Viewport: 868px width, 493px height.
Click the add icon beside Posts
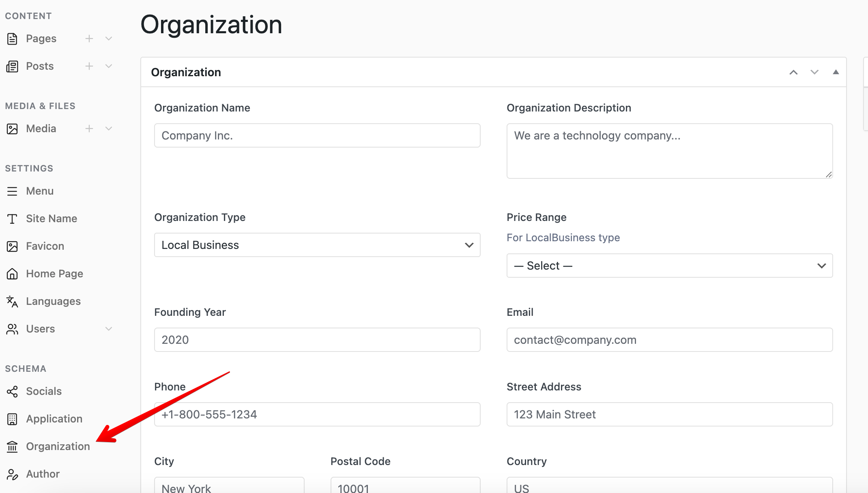tap(89, 66)
